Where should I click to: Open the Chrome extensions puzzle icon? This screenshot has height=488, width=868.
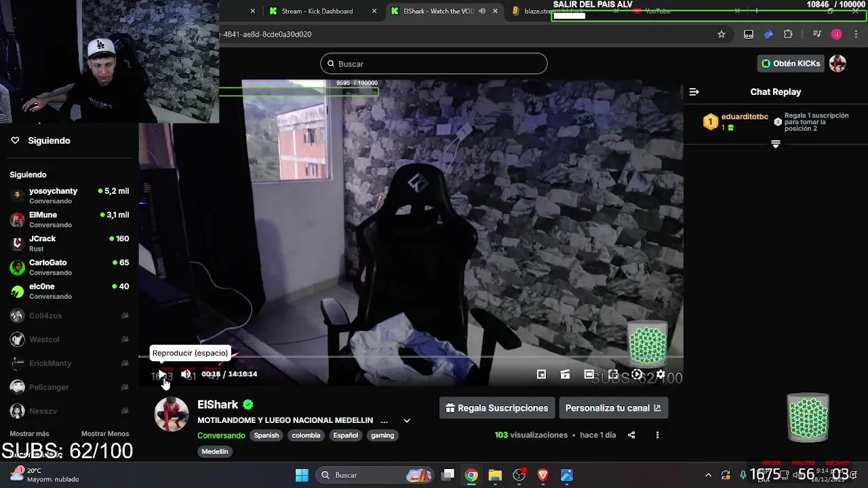(788, 34)
